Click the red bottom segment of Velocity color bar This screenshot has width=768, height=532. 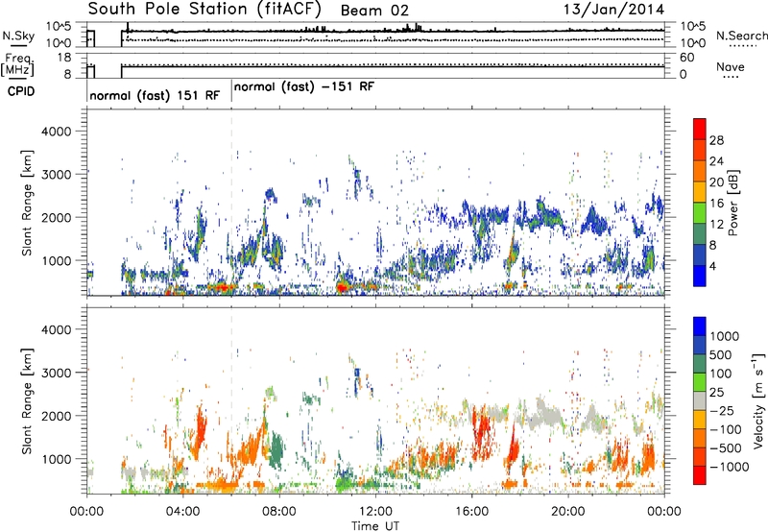pyautogui.click(x=700, y=475)
